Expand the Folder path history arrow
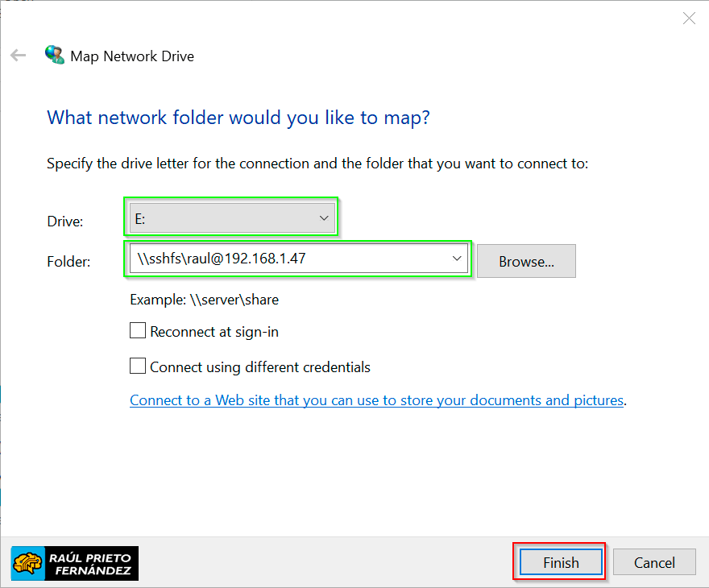 pyautogui.click(x=457, y=259)
